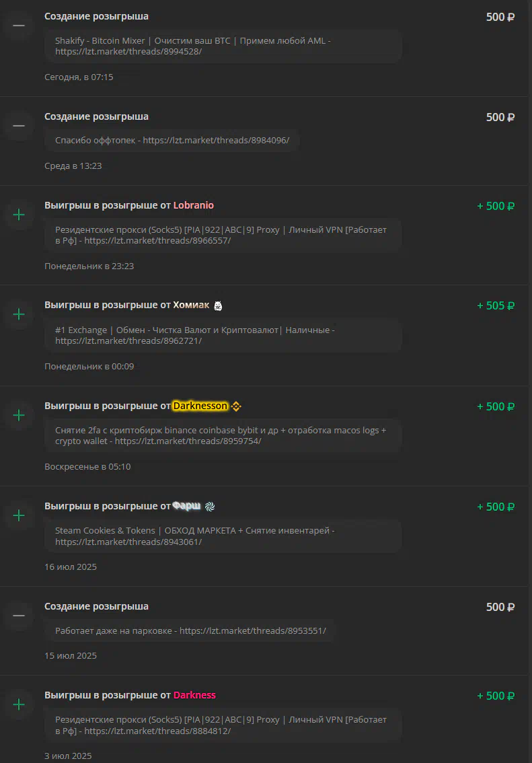Click plus icon beside Хомиак giveaway win

pos(18,314)
